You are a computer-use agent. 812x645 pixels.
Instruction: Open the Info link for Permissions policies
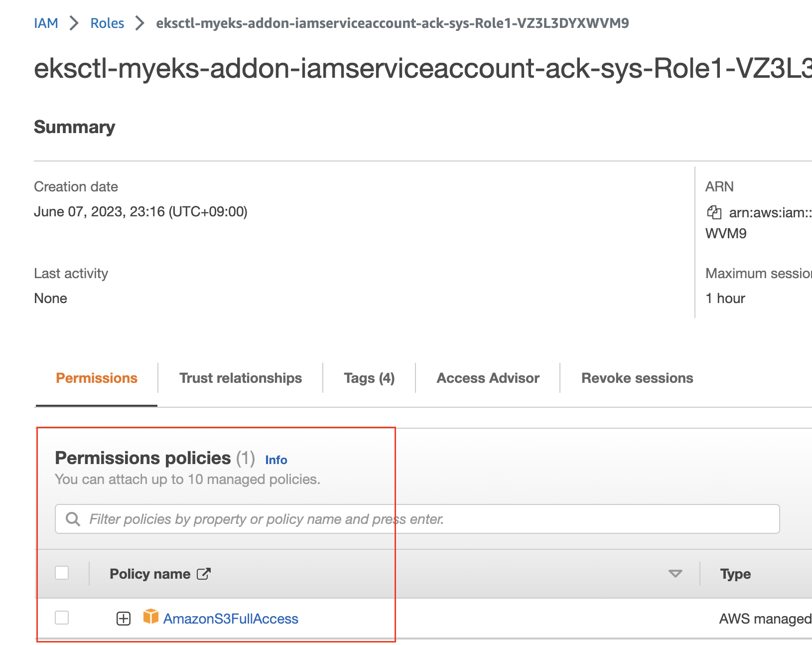click(276, 460)
